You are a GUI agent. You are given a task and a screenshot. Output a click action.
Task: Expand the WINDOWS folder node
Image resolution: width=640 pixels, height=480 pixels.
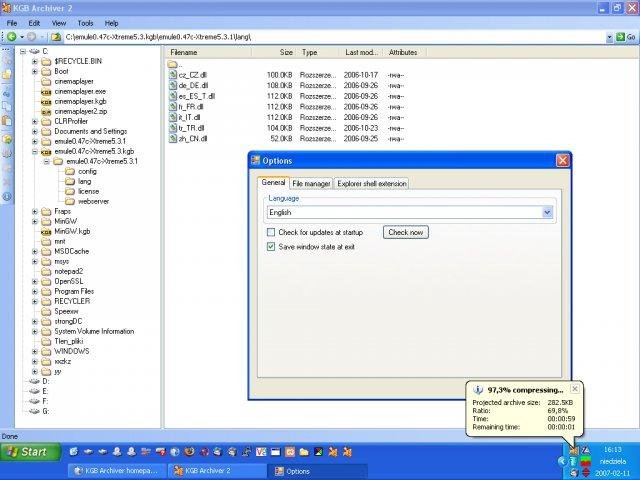35,351
